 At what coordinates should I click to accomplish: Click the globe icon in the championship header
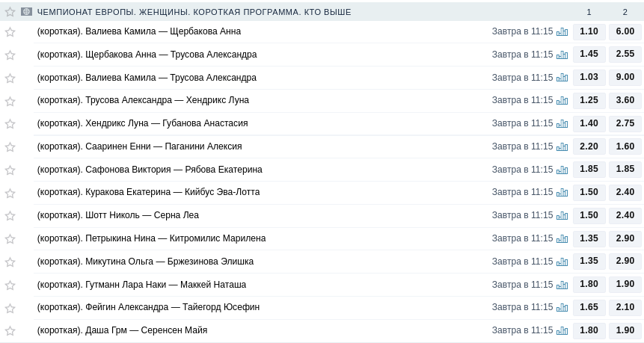point(27,12)
